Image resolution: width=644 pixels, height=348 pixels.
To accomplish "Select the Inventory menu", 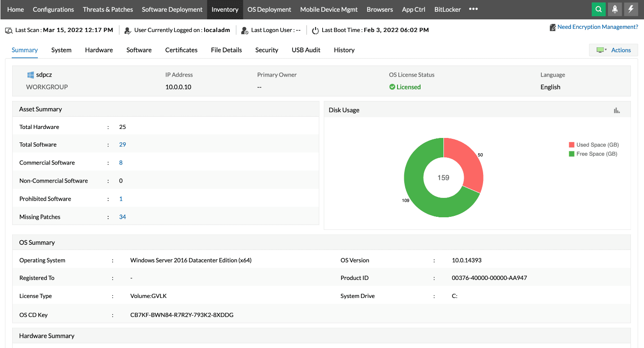I will pyautogui.click(x=225, y=9).
